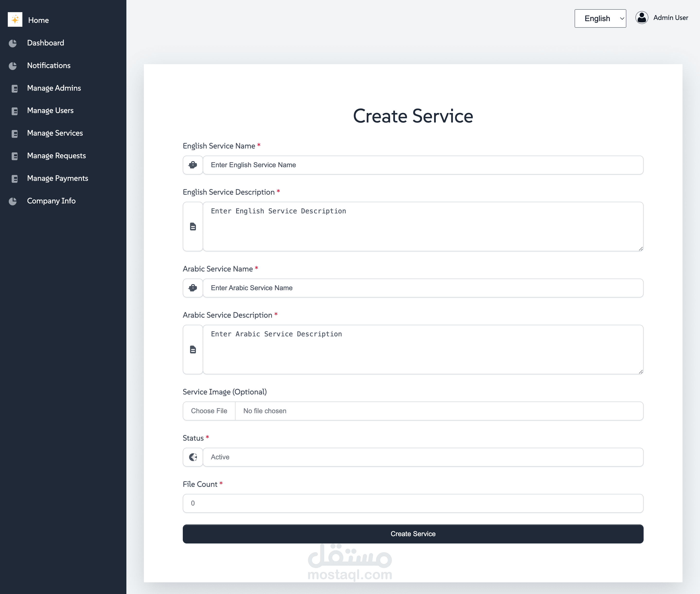
Task: Click the Manage Payments sidebar icon
Action: point(15,179)
